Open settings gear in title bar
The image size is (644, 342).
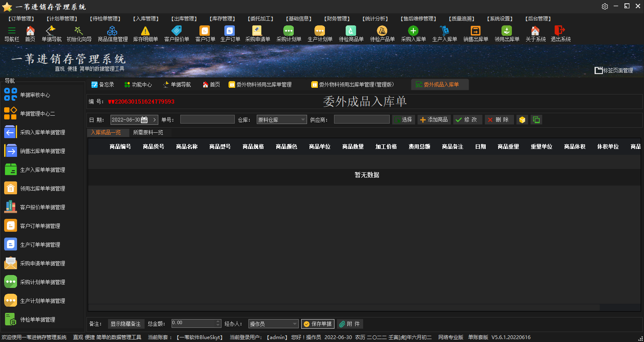(605, 6)
